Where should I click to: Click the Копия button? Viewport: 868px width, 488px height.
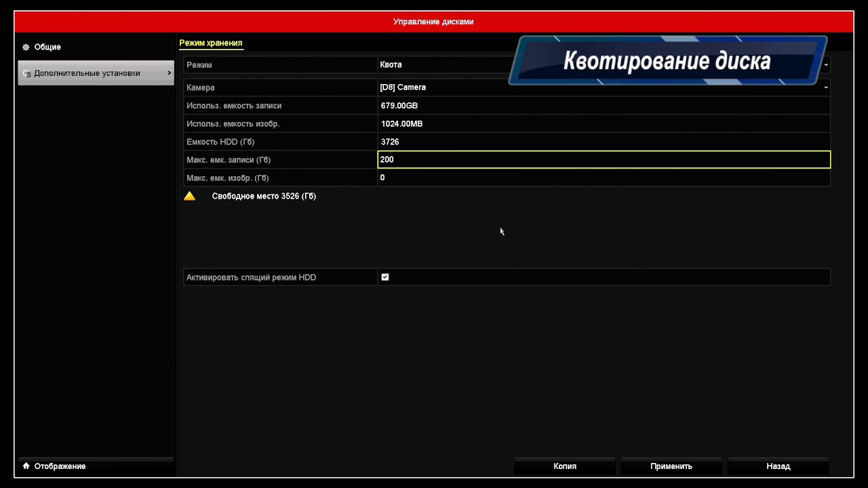coord(565,466)
